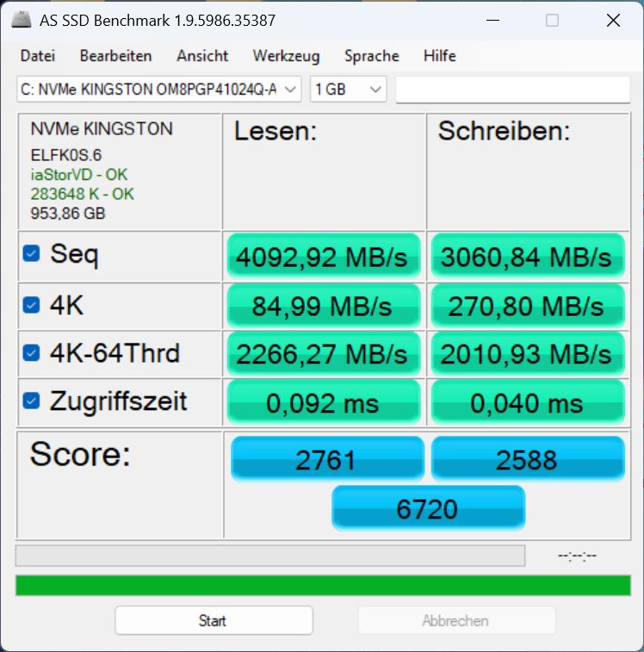The width and height of the screenshot is (644, 652).
Task: Uncheck the Seq test checkbox
Action: (x=31, y=253)
